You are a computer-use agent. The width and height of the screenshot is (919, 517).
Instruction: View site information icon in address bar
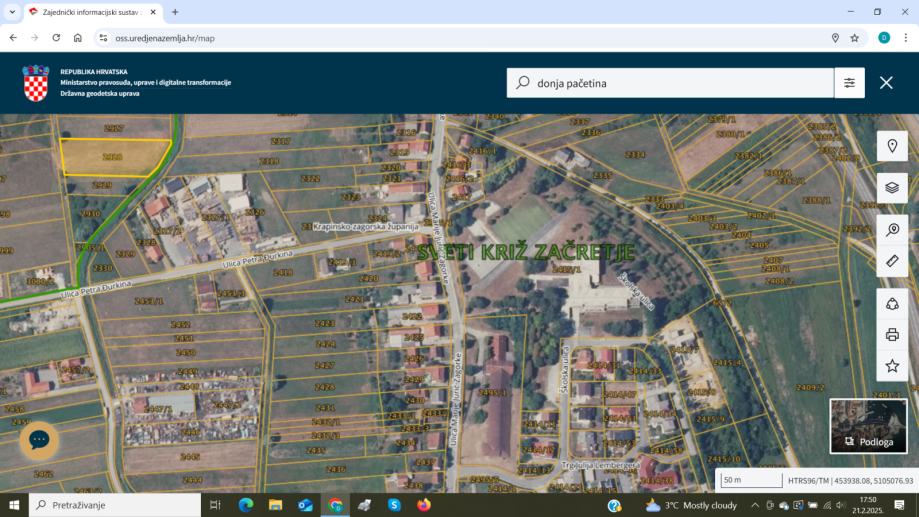103,38
